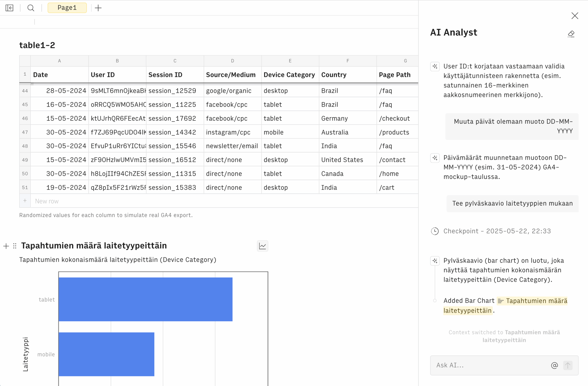Click New row to add a row

point(47,201)
